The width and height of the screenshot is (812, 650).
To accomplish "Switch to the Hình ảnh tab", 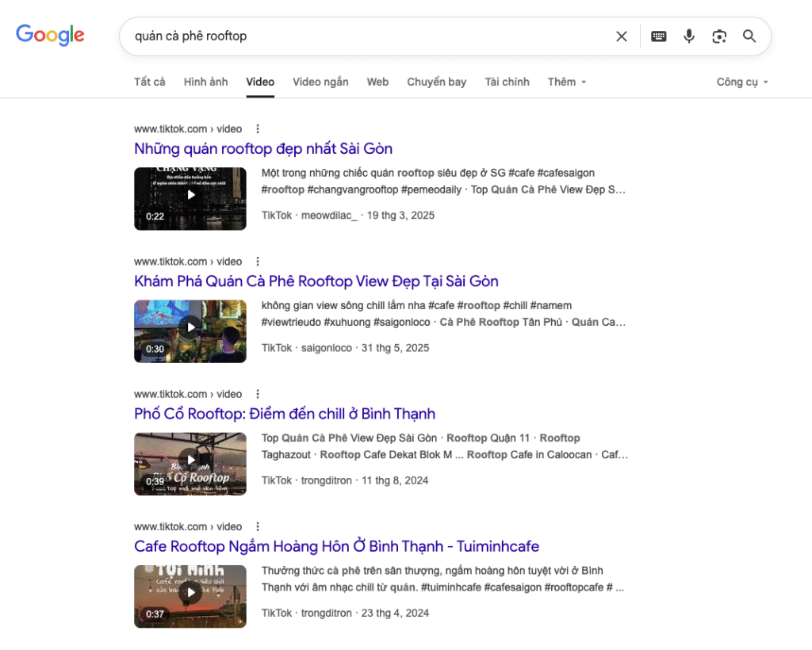I will click(205, 82).
